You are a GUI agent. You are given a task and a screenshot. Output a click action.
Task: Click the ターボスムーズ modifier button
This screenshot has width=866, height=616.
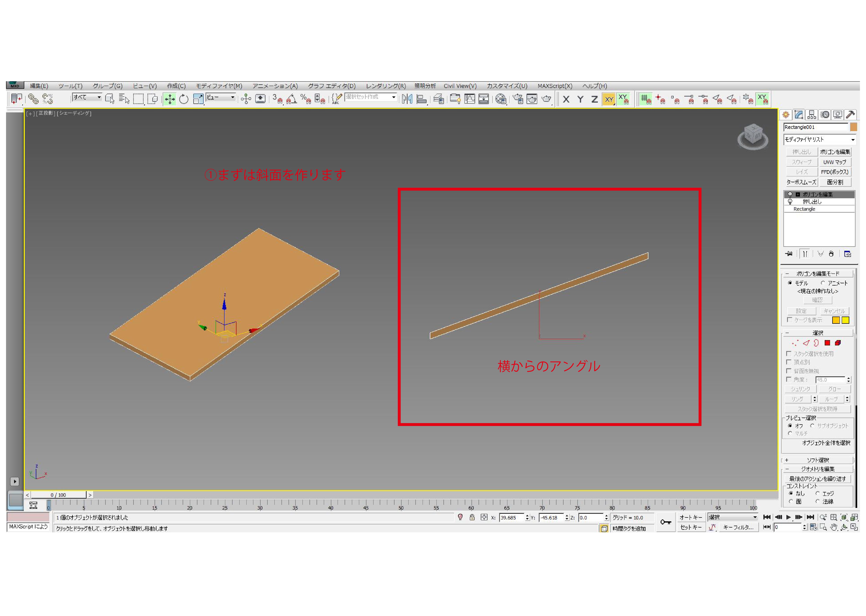tap(801, 182)
